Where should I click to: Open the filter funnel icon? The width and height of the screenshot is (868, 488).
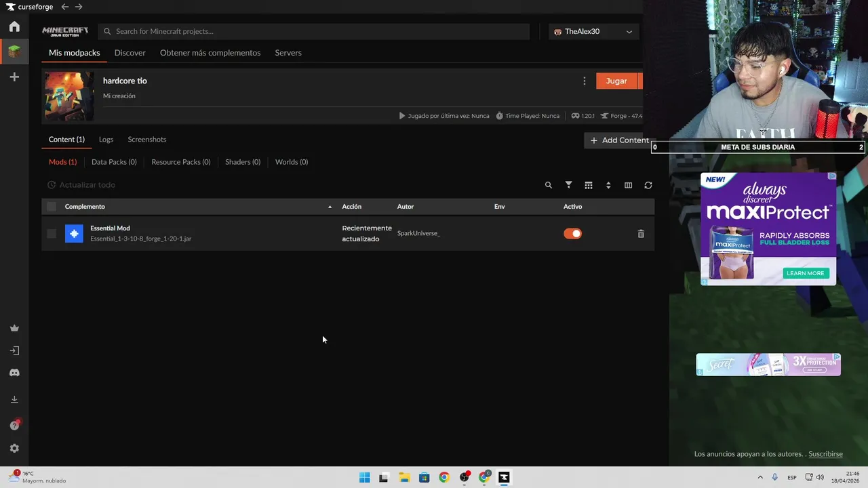point(569,185)
